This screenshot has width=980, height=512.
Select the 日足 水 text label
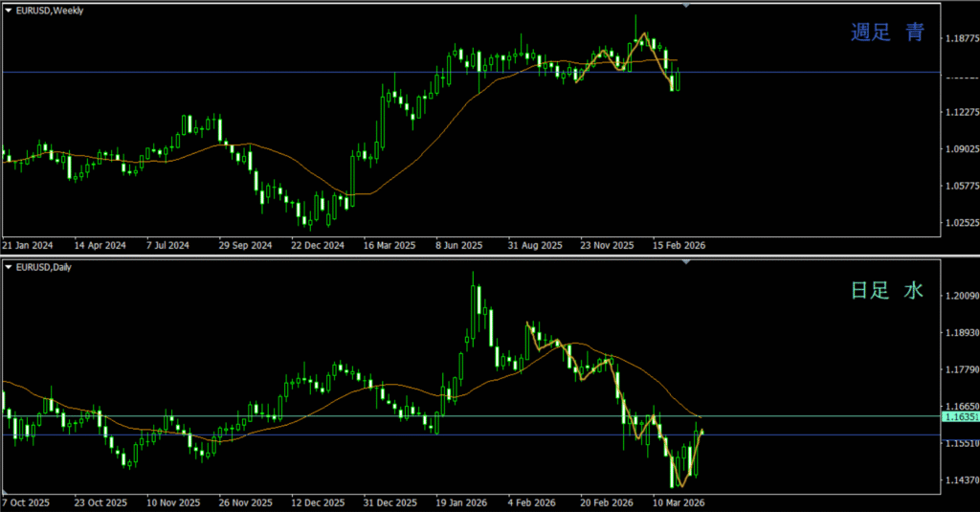[888, 291]
